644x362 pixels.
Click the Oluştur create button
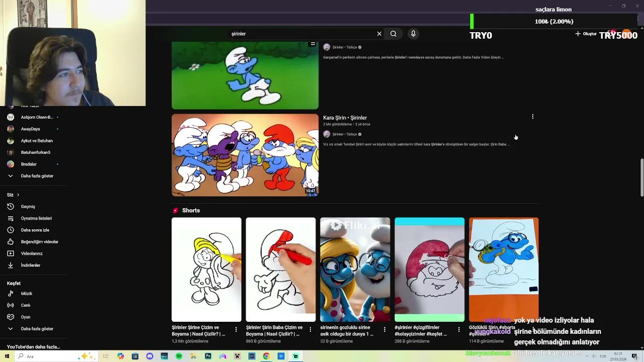(586, 34)
